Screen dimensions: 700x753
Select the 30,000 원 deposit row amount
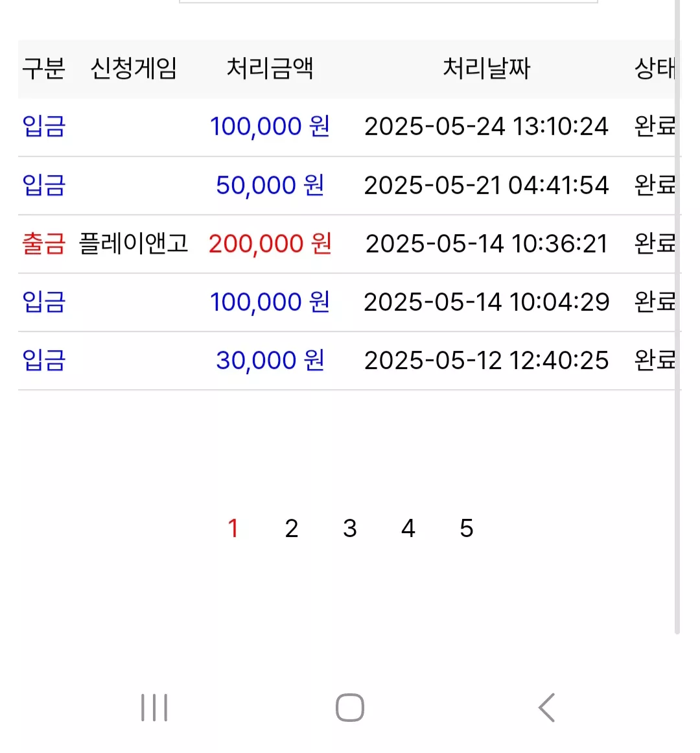270,360
